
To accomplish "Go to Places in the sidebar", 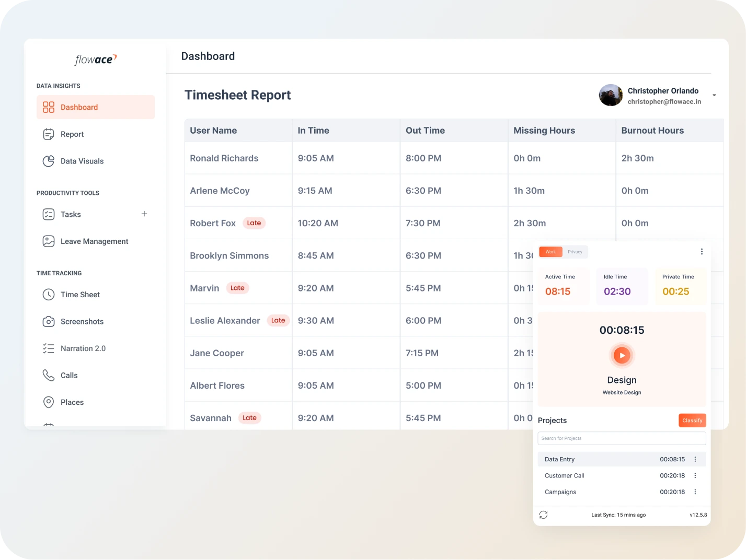I will (x=72, y=402).
